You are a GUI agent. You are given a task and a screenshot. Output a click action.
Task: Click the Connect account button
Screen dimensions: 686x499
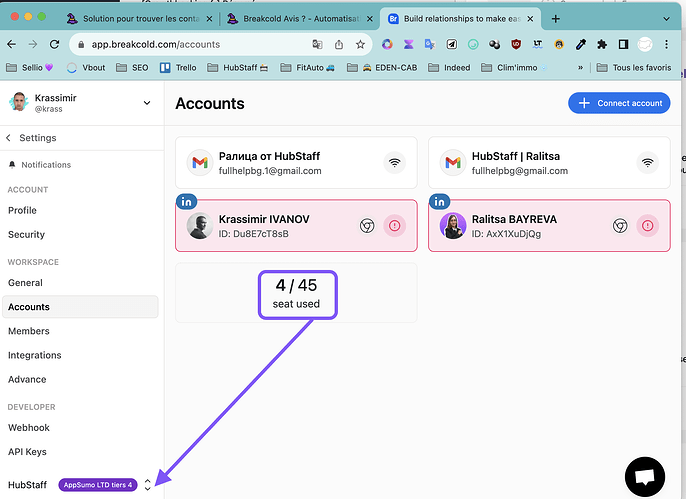click(x=620, y=103)
